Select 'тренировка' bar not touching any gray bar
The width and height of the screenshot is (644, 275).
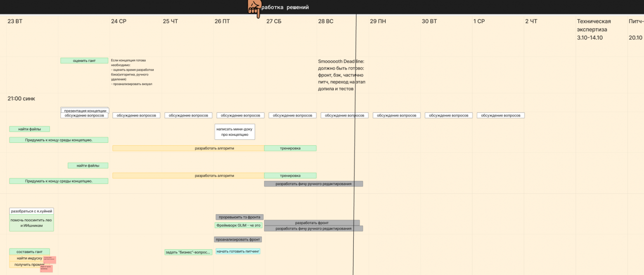pyautogui.click(x=290, y=148)
